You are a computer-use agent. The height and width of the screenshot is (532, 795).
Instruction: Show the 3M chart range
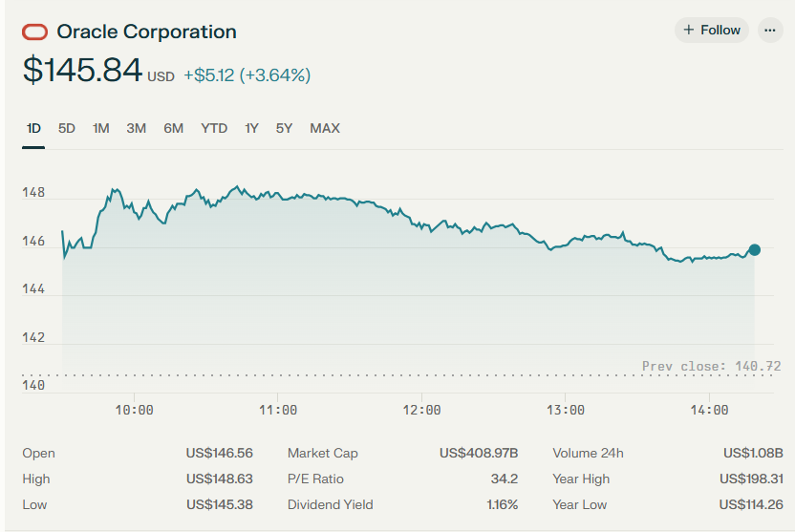coord(137,129)
